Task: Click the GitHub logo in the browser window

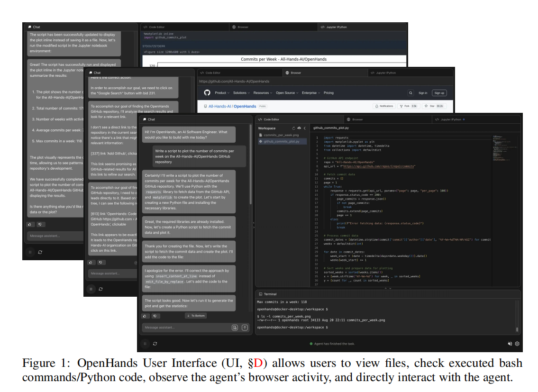Action: (x=207, y=93)
